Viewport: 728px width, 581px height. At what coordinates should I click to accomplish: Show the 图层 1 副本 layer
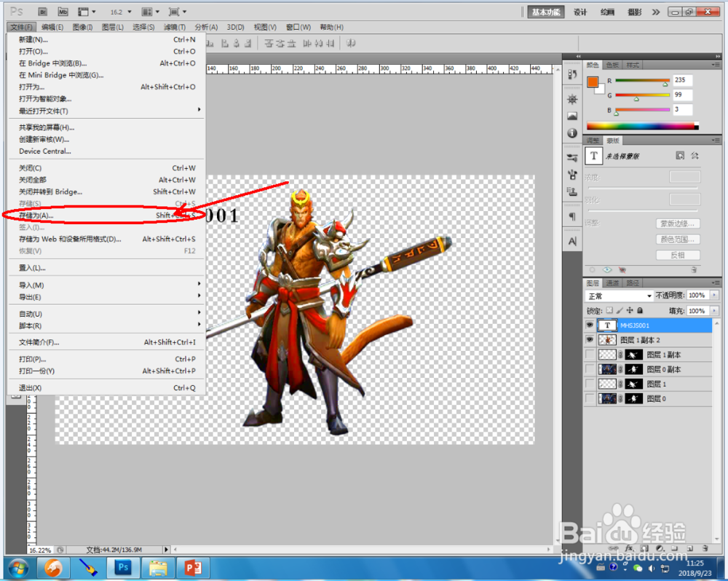pos(590,355)
